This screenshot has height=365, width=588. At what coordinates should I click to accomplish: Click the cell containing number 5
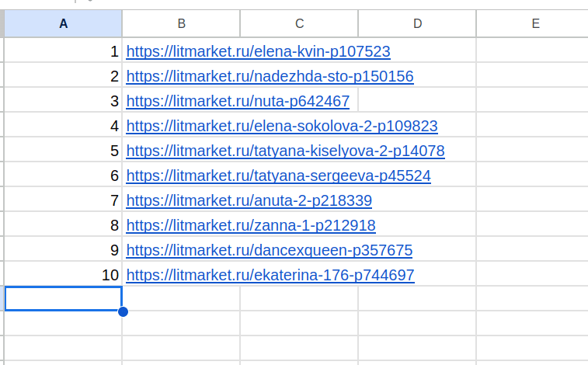point(64,151)
